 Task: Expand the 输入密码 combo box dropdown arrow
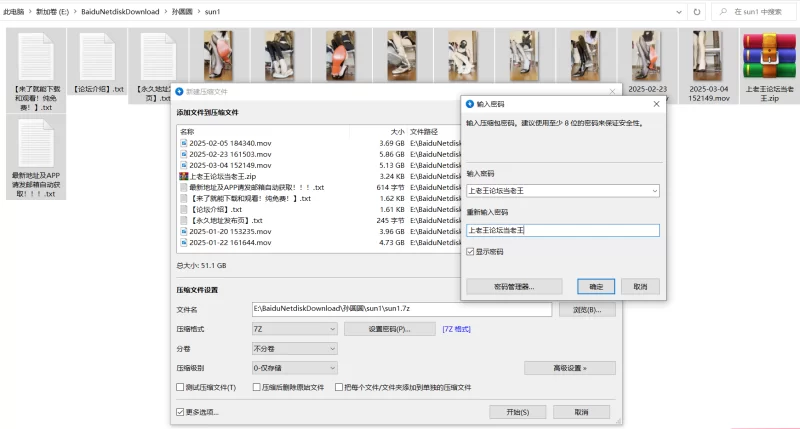click(654, 191)
